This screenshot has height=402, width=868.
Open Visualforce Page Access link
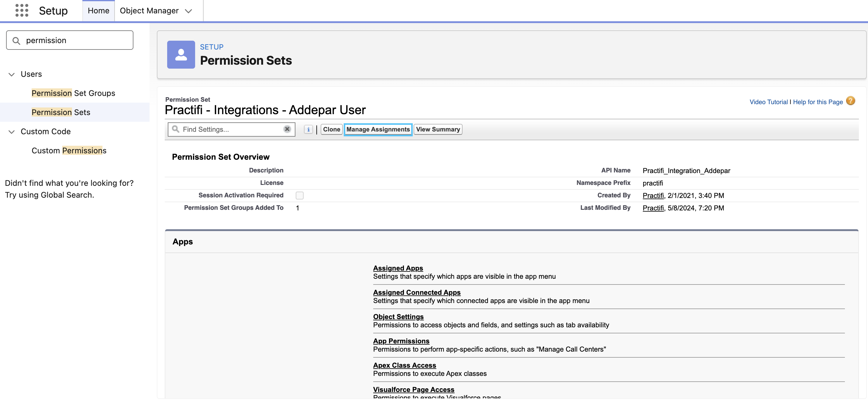tap(413, 389)
